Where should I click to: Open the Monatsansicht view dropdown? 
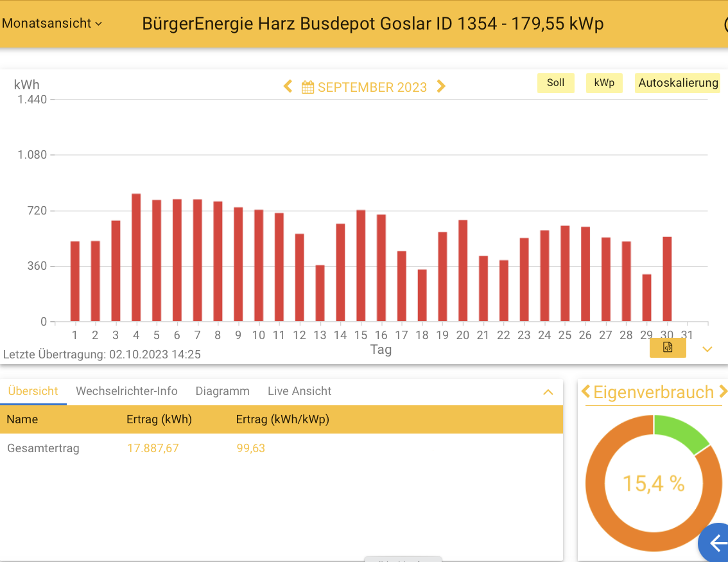tap(52, 23)
